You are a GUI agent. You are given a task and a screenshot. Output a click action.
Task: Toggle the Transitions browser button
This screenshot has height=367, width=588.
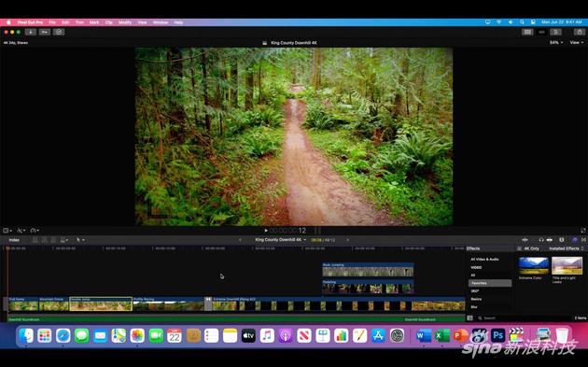pos(583,240)
